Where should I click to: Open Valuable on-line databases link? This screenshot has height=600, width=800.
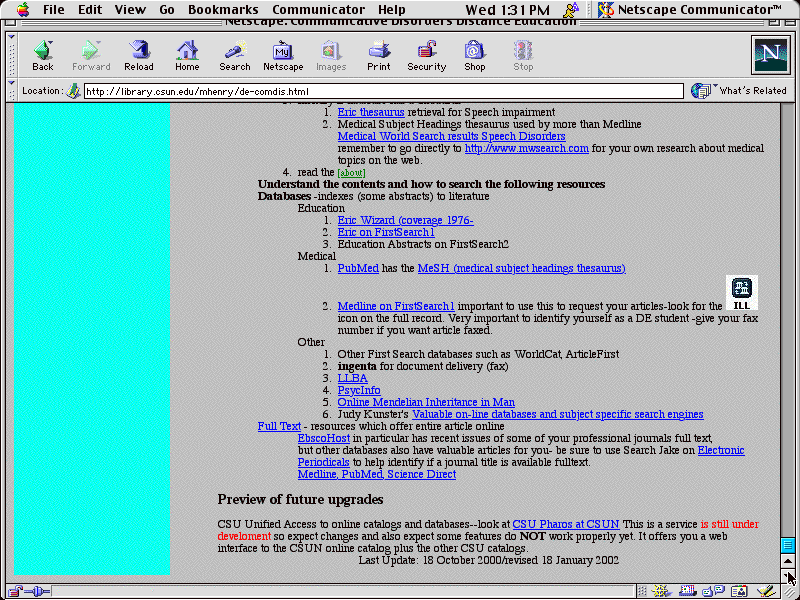click(558, 414)
